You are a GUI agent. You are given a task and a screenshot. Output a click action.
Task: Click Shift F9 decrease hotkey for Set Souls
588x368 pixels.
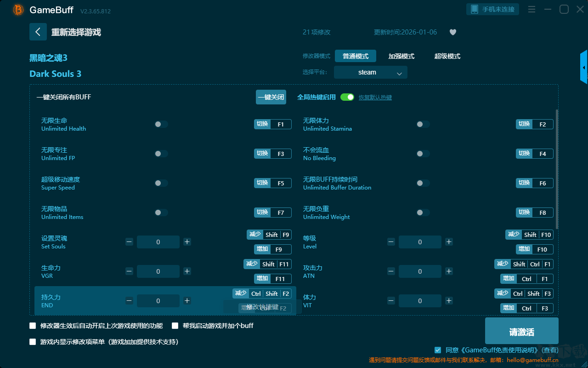[269, 235]
